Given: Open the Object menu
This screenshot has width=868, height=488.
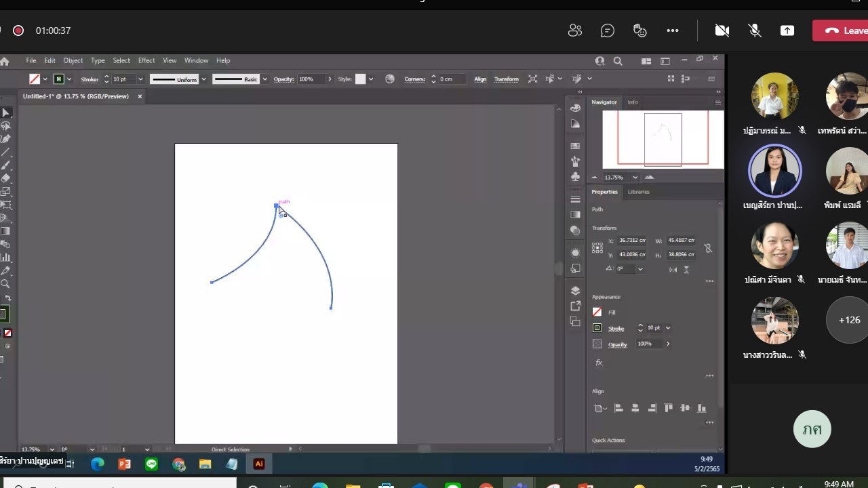Looking at the screenshot, I should click(73, 61).
